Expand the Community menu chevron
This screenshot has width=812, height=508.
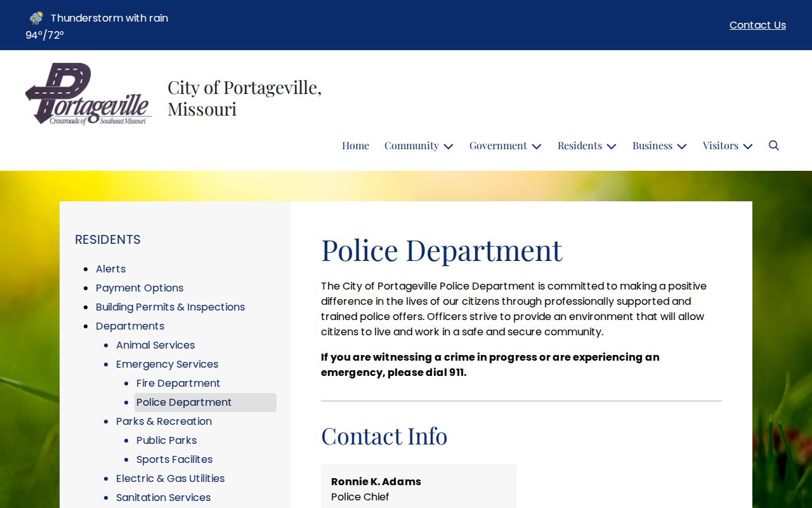[449, 146]
